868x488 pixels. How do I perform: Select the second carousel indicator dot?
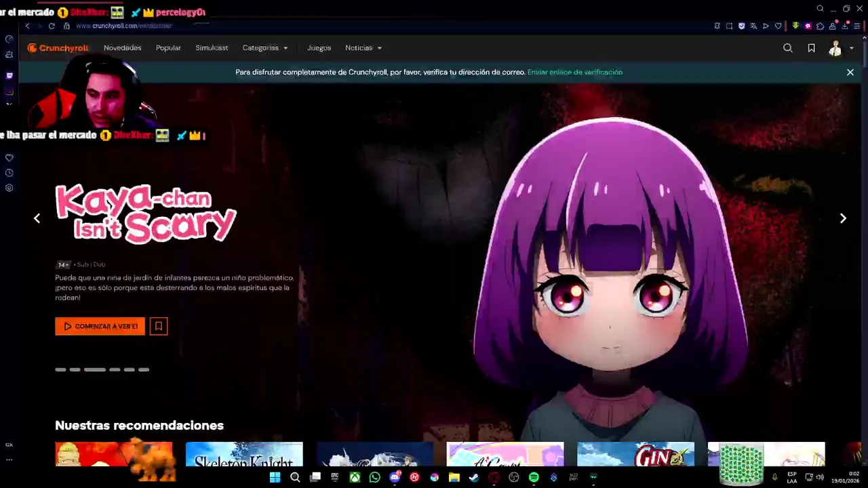click(75, 369)
